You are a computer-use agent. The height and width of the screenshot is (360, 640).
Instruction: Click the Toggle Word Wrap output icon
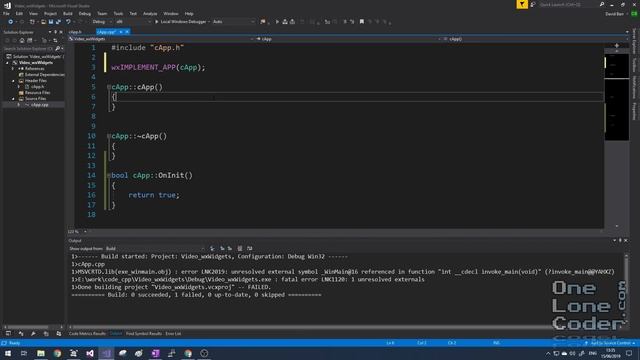click(x=249, y=248)
